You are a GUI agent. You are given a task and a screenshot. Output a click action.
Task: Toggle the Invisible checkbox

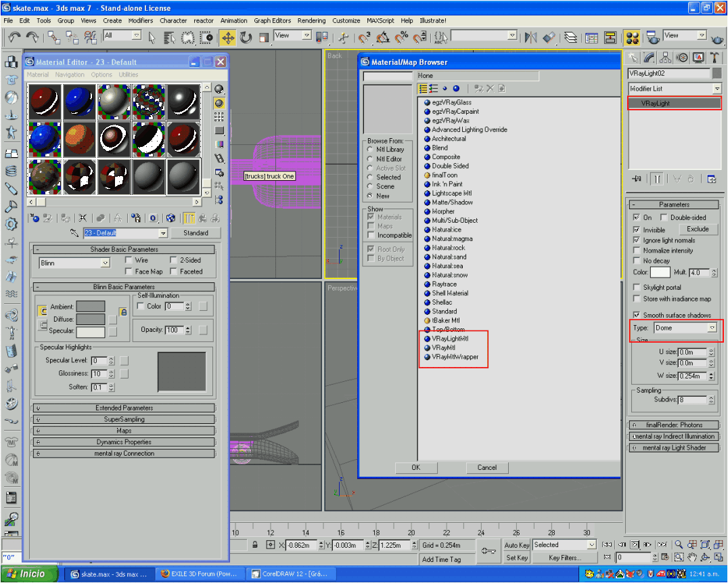point(637,230)
